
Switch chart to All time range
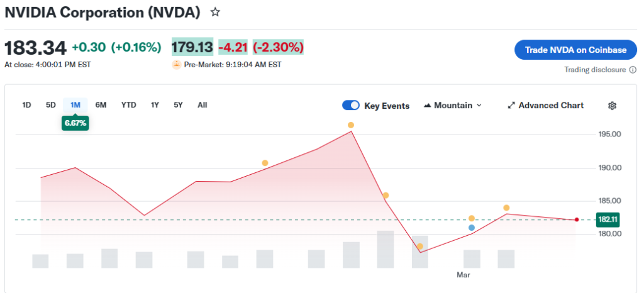pyautogui.click(x=202, y=105)
